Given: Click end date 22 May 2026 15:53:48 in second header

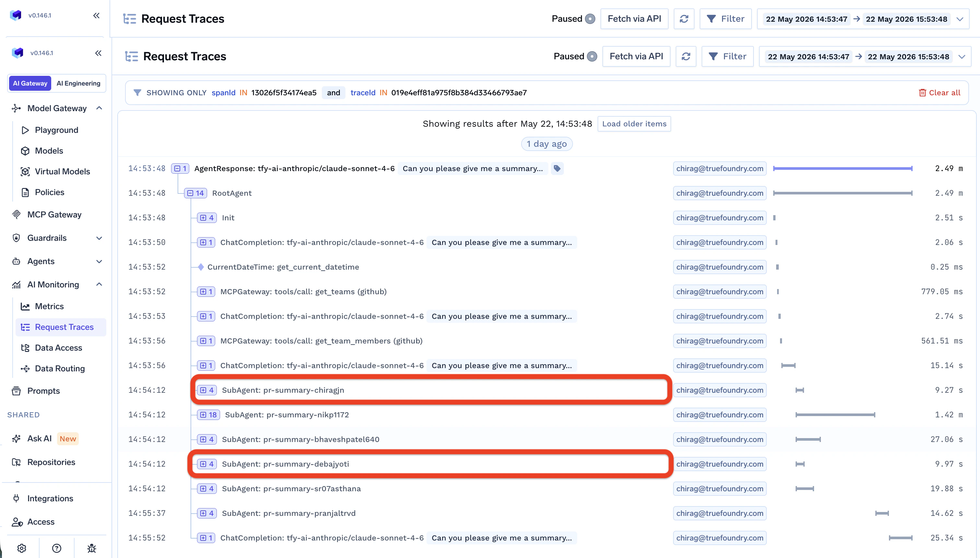Looking at the screenshot, I should [908, 57].
